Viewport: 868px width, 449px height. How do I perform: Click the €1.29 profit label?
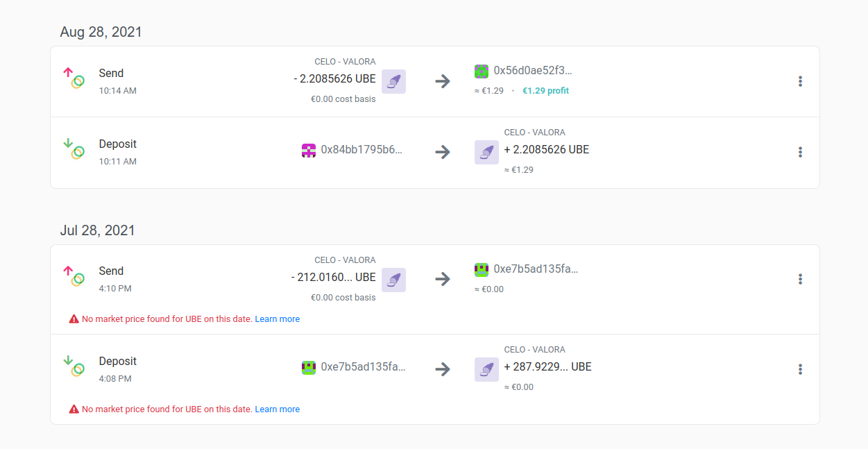(x=545, y=91)
